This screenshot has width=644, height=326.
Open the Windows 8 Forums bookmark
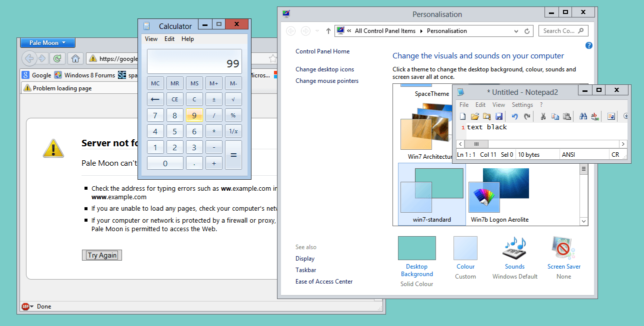point(84,75)
